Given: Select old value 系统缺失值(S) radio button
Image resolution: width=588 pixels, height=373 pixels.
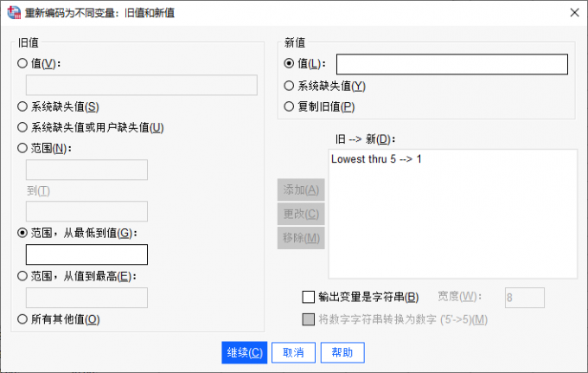Looking at the screenshot, I should (22, 106).
